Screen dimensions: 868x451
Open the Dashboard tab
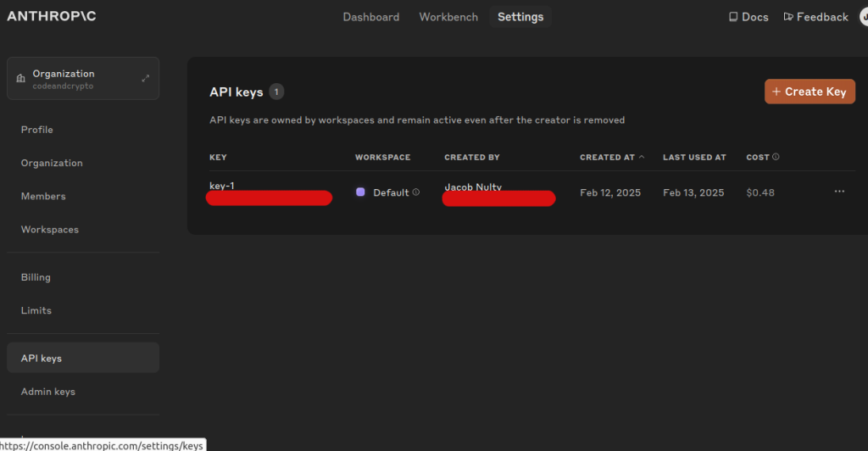pos(371,17)
